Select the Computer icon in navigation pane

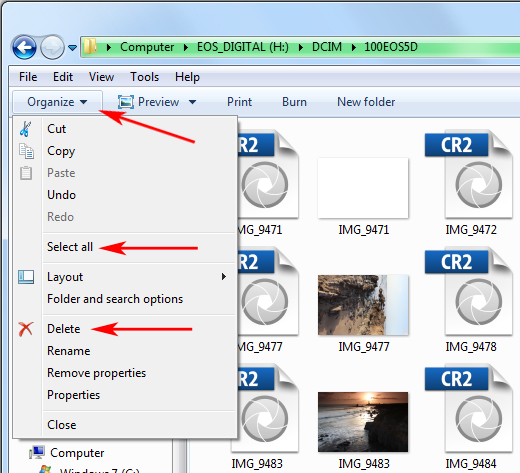click(37, 452)
